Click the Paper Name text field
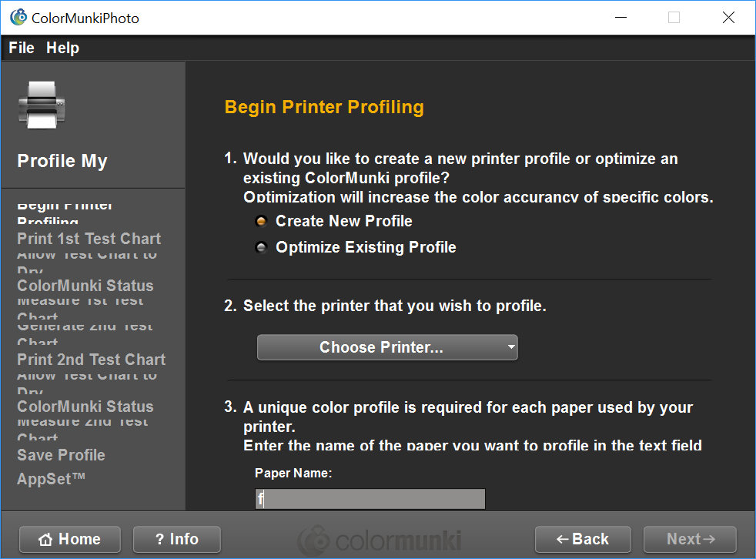 click(370, 499)
